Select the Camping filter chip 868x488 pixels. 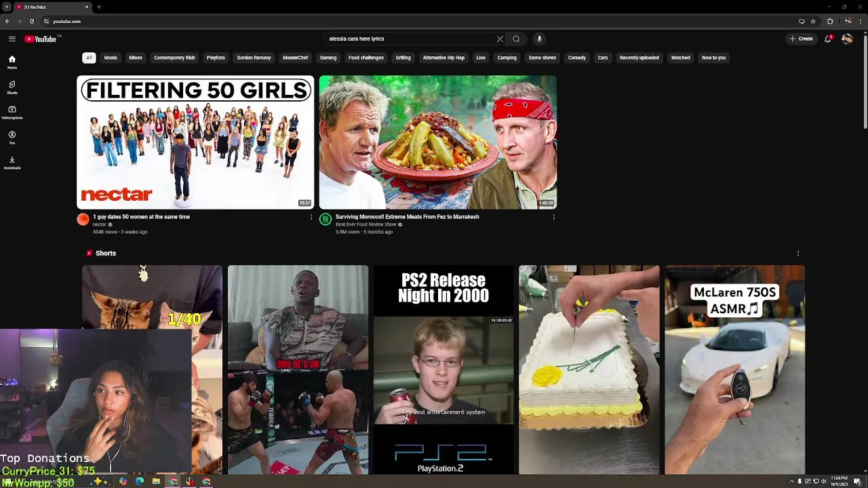(x=507, y=58)
